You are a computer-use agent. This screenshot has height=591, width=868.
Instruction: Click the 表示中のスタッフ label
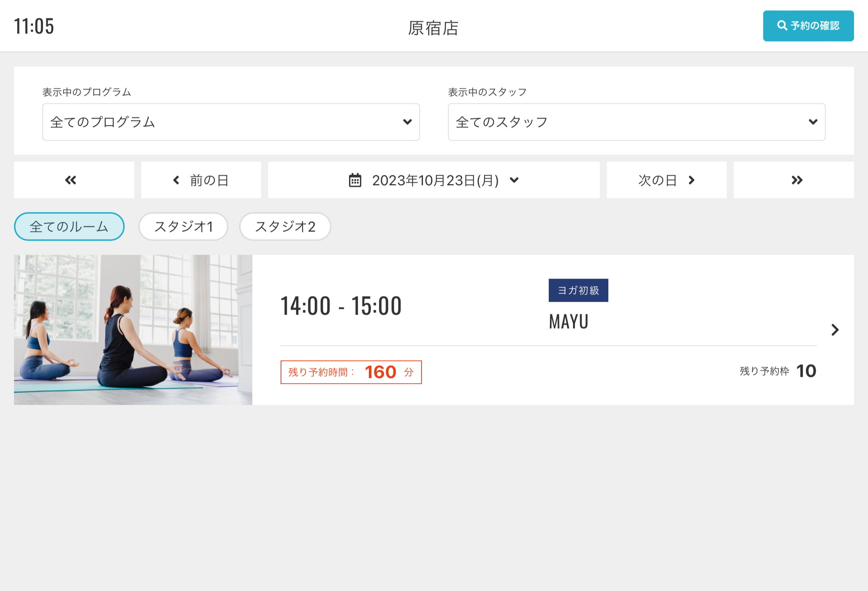(x=487, y=92)
